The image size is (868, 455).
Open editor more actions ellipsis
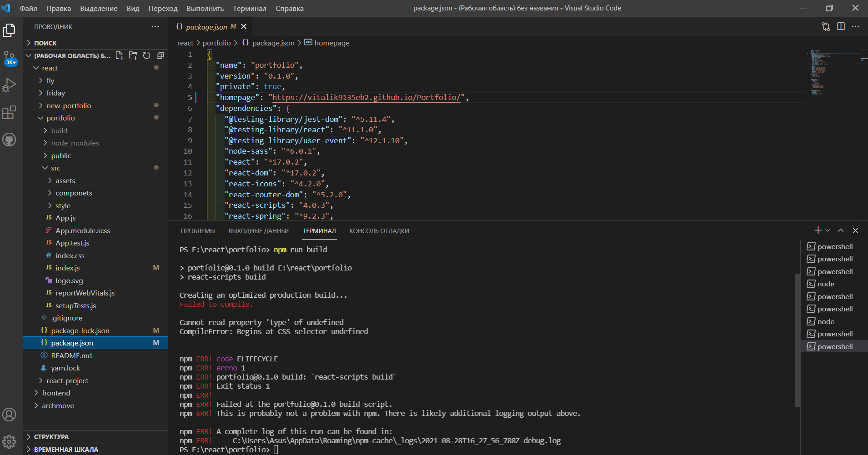coord(855,26)
